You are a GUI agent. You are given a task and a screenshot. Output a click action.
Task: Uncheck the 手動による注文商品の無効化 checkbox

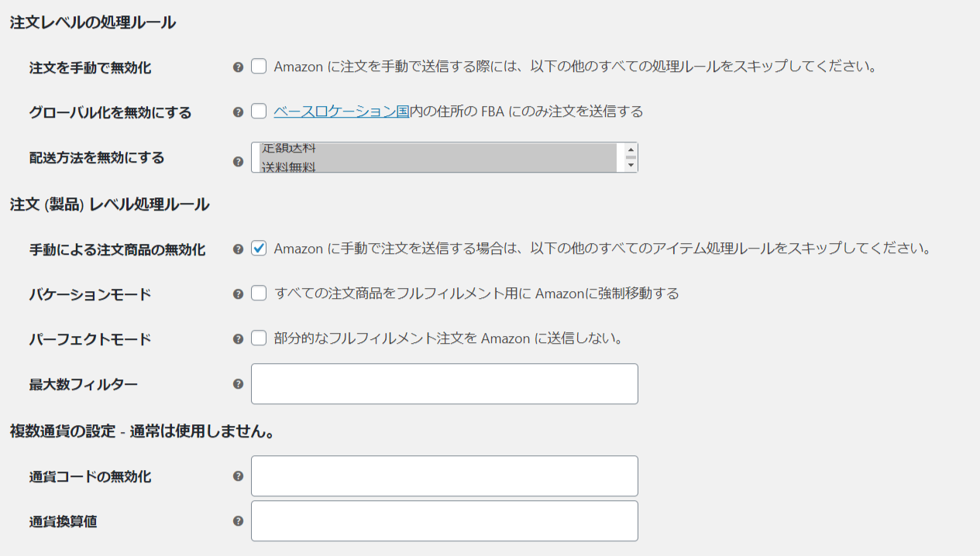coord(259,249)
